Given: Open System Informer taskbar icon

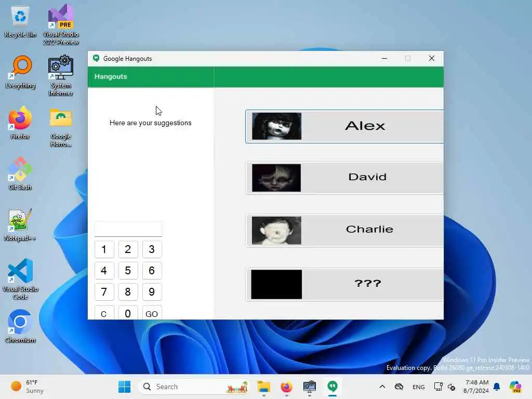Looking at the screenshot, I should 310,387.
